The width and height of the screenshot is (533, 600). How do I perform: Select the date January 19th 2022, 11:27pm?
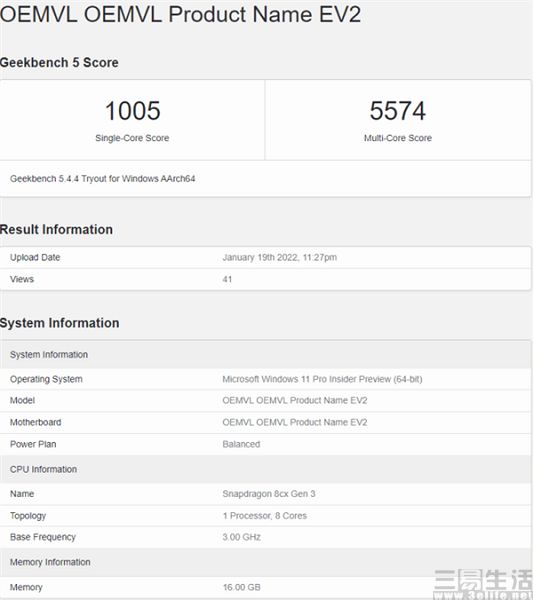click(x=280, y=258)
